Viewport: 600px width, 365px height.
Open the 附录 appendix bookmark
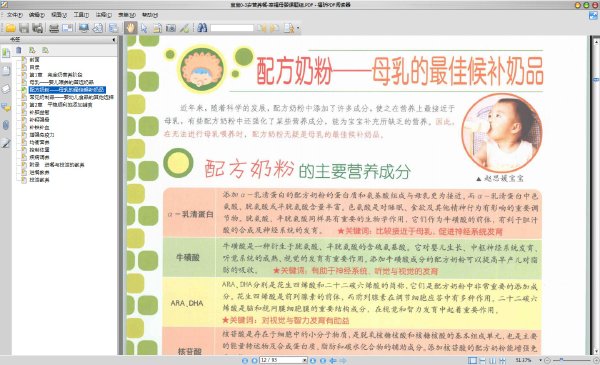57,165
